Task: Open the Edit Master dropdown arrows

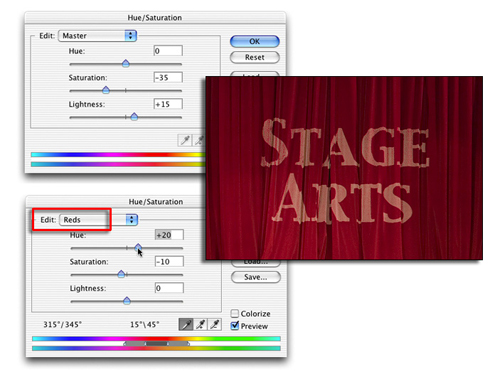Action: (130, 35)
